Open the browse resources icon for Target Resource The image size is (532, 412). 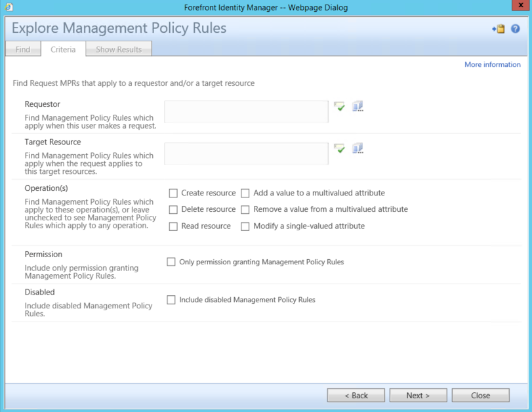[x=358, y=148]
